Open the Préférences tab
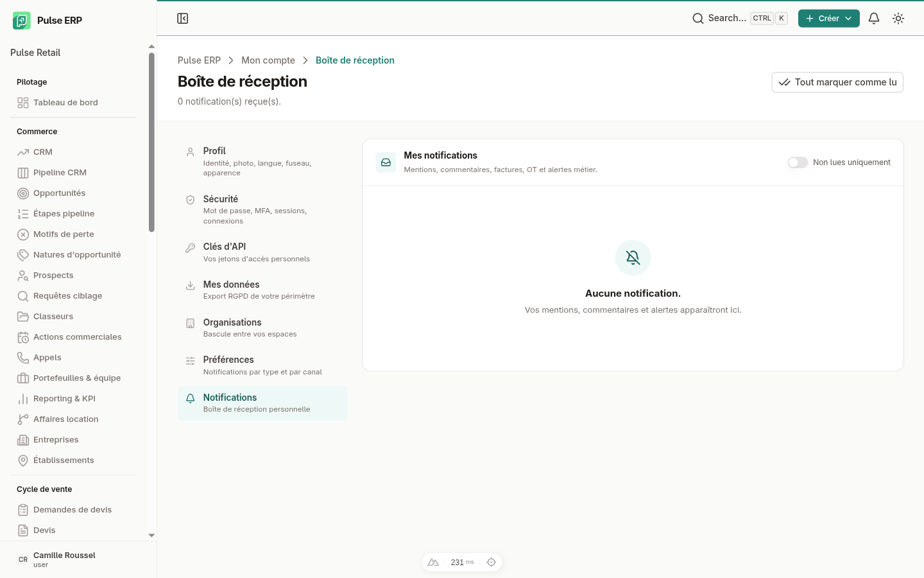The width and height of the screenshot is (924, 578). tap(262, 365)
